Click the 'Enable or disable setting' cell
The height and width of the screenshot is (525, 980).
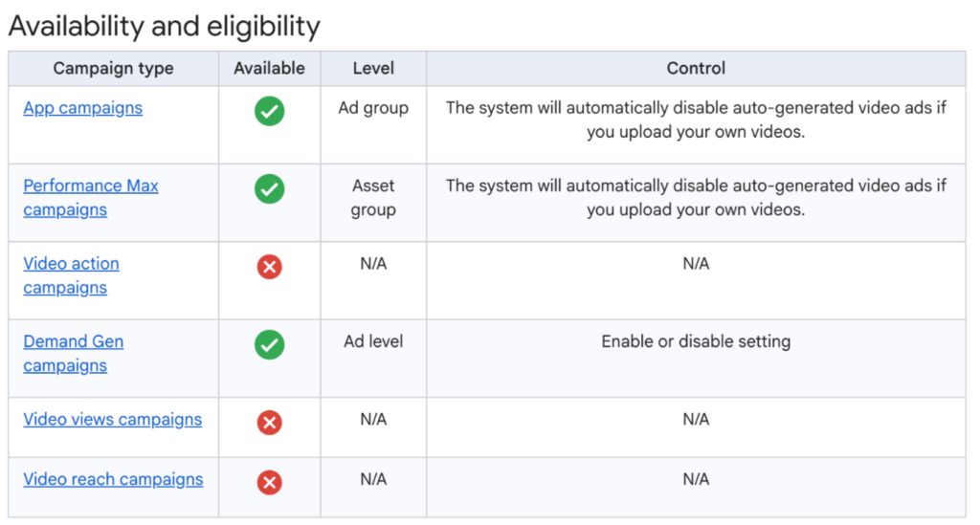pos(696,341)
